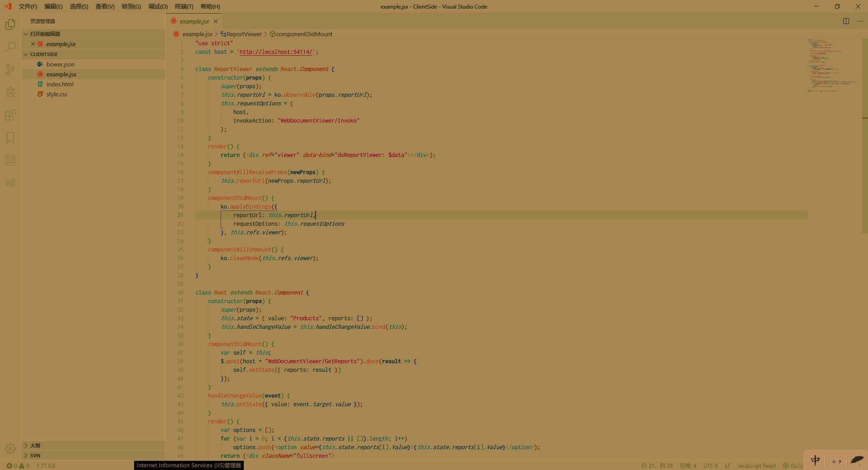Open the 转到(G) menu
868x470 pixels.
131,6
